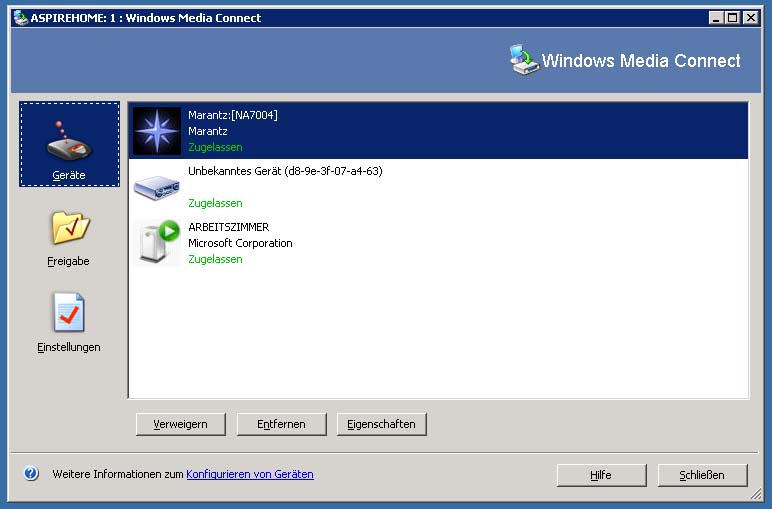
Task: Minimize the Windows Media Connect window
Action: 717,17
